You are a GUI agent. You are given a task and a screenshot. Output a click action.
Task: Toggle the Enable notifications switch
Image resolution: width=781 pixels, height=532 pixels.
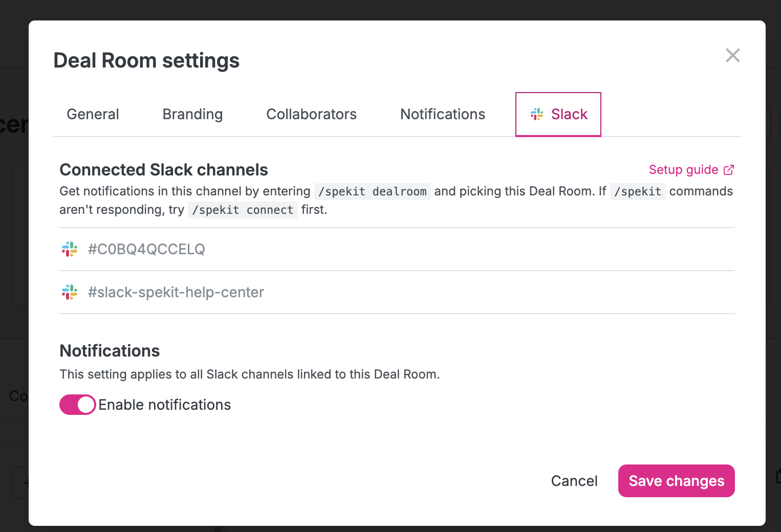pyautogui.click(x=78, y=405)
